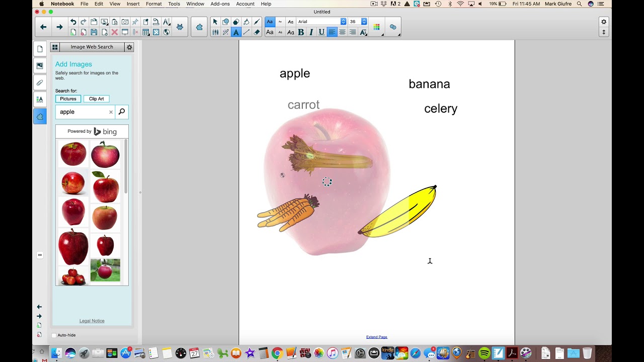Enable the Auto-hide checkbox
This screenshot has height=362, width=644.
pos(54,335)
